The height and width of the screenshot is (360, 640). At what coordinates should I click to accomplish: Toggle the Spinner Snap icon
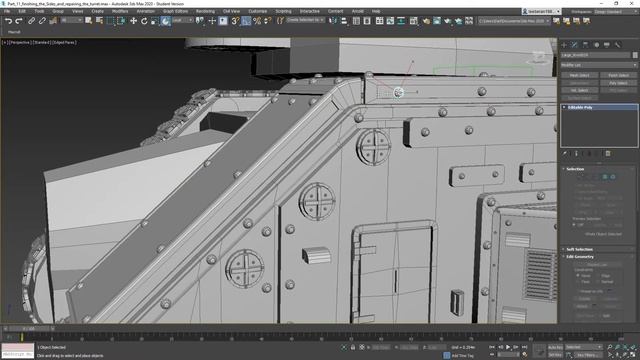point(267,21)
